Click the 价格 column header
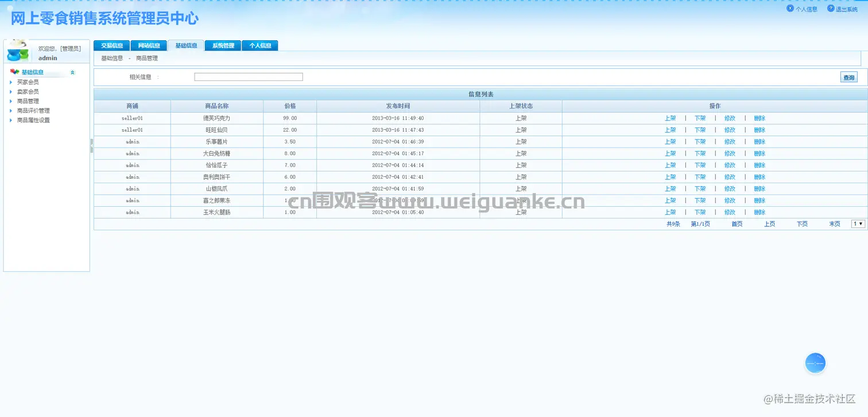Viewport: 868px width, 417px height. (290, 106)
